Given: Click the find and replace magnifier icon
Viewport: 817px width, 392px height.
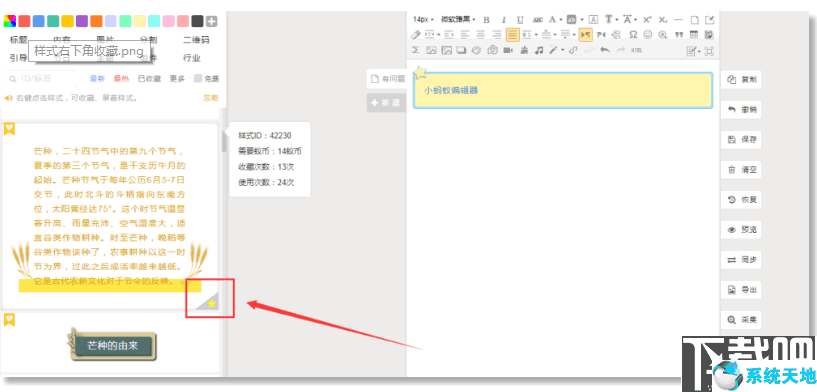Looking at the screenshot, I should coord(663,35).
